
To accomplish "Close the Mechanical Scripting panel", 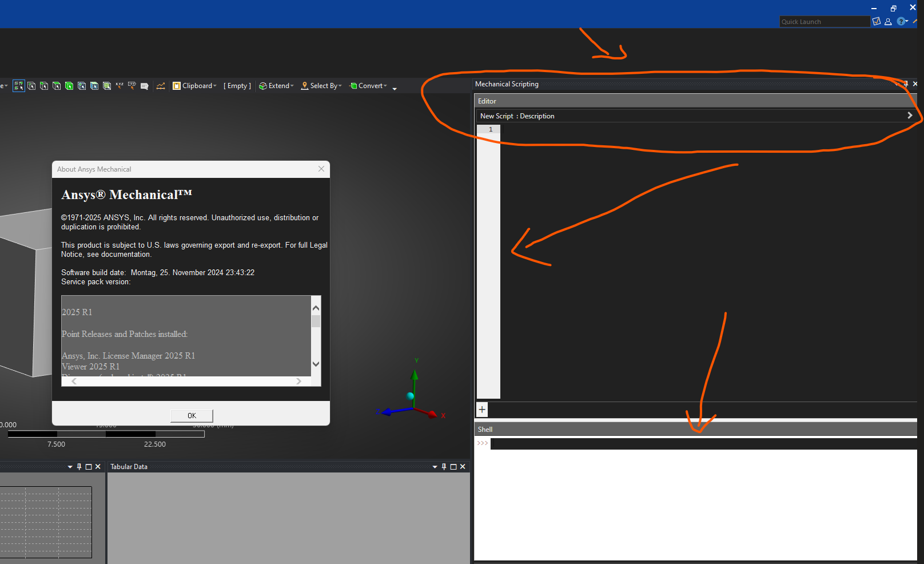I will pos(915,84).
